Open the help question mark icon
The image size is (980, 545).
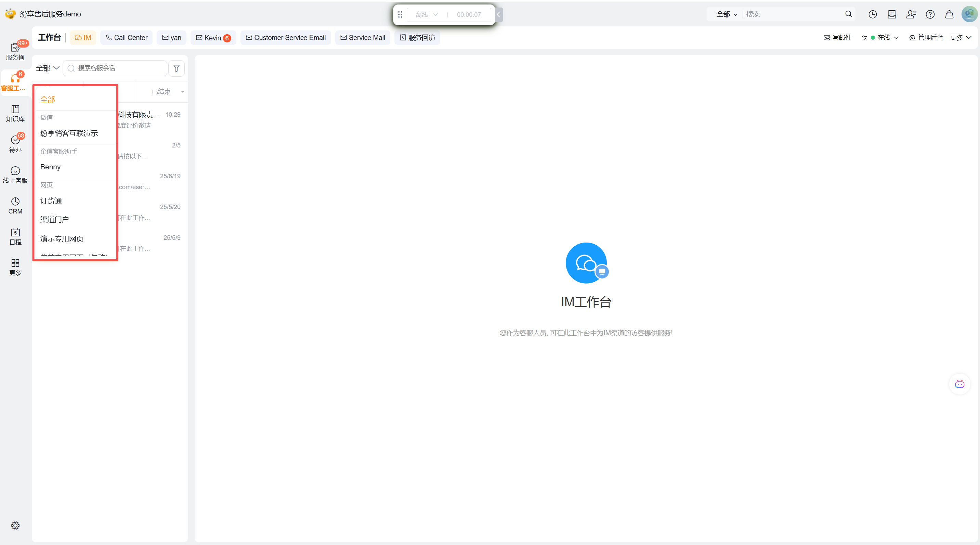point(930,14)
